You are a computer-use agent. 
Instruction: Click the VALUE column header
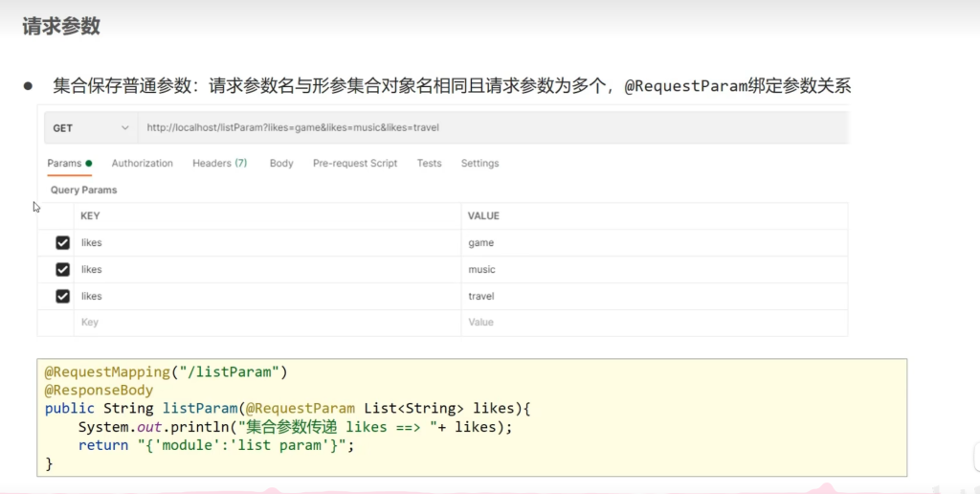(483, 216)
